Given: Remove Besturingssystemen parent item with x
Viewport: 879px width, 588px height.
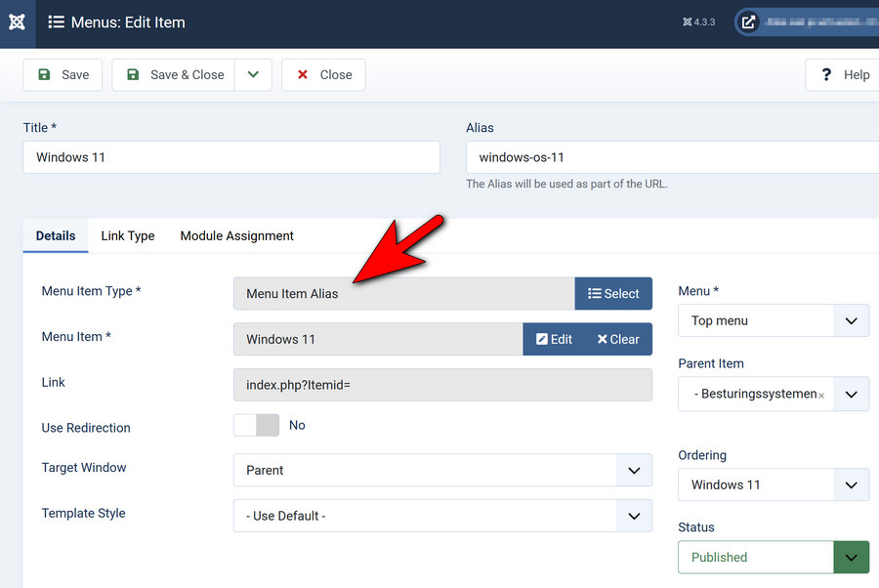Looking at the screenshot, I should (x=821, y=396).
